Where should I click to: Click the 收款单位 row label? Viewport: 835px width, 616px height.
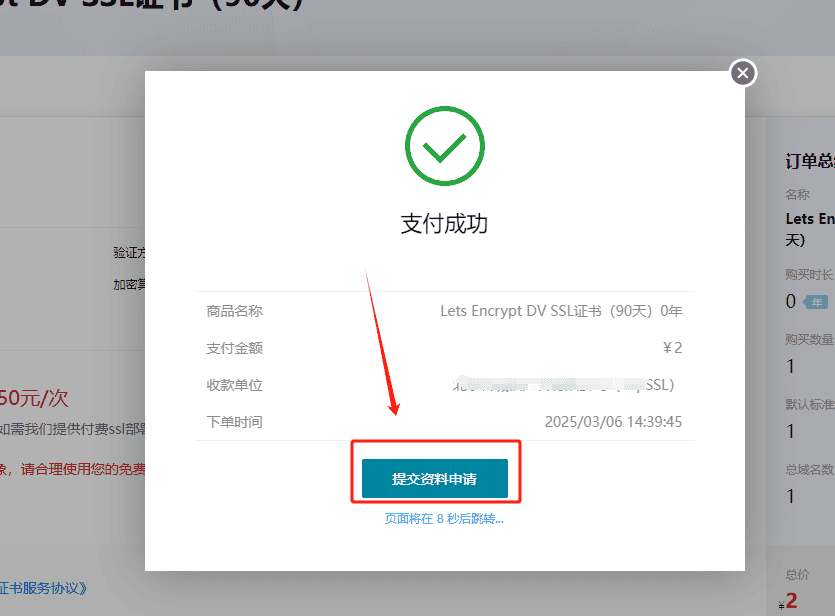(x=234, y=385)
